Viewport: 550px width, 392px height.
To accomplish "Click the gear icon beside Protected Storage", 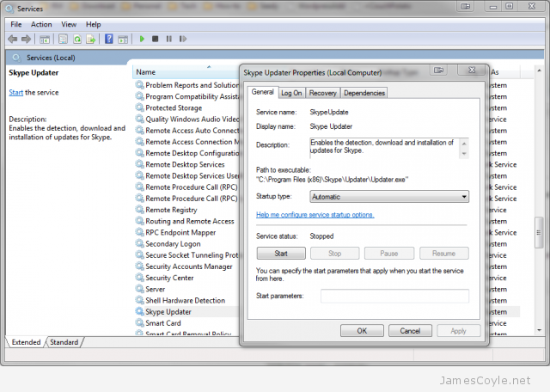I will coord(139,107).
